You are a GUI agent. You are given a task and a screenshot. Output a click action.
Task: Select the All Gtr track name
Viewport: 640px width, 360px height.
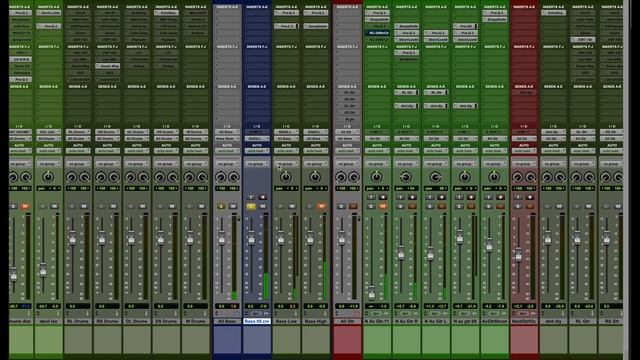tap(347, 321)
